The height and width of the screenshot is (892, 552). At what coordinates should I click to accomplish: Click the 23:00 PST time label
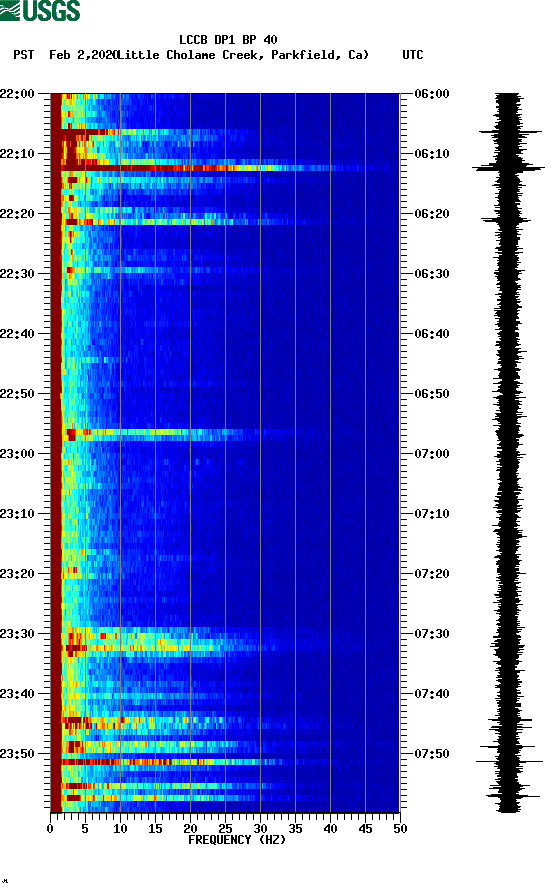pyautogui.click(x=18, y=454)
